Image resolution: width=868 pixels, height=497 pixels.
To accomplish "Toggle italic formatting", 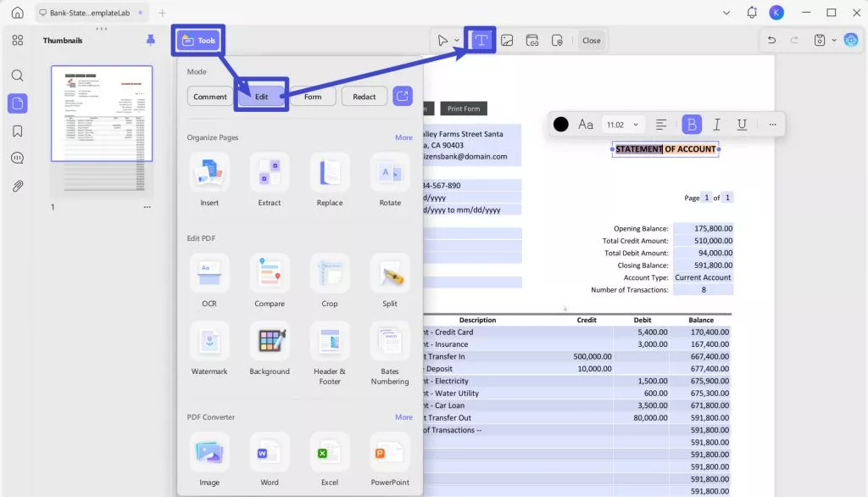I will (717, 125).
